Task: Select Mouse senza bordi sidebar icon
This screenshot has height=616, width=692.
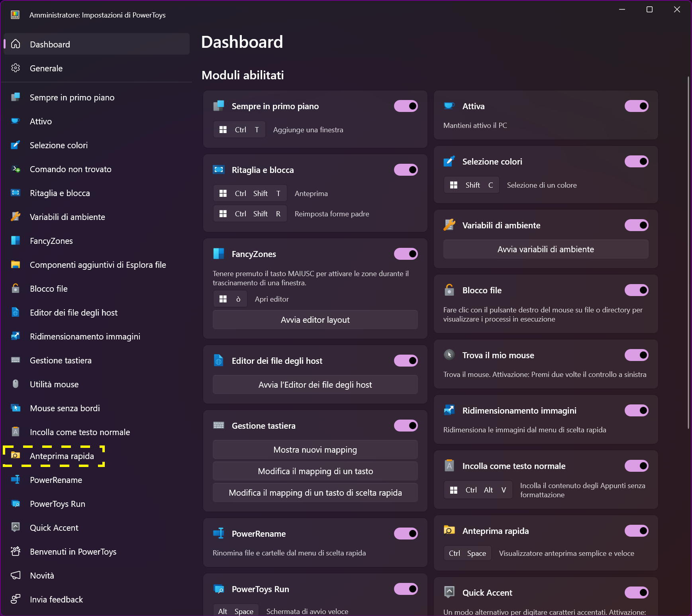Action: 16,408
